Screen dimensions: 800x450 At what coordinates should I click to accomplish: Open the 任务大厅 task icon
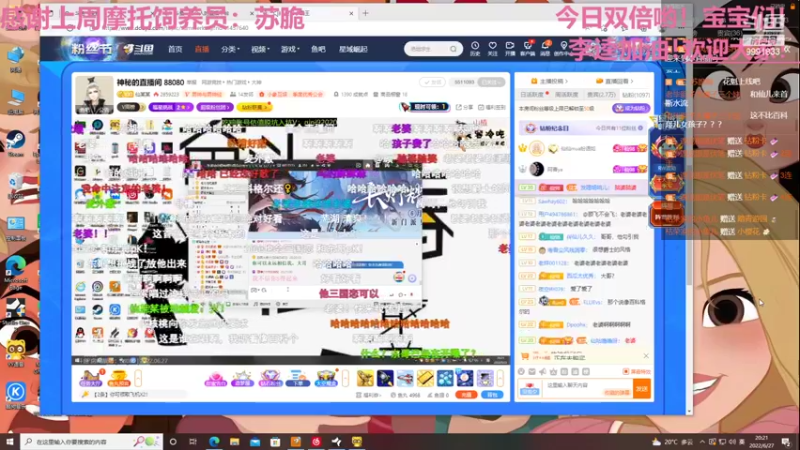[92, 378]
